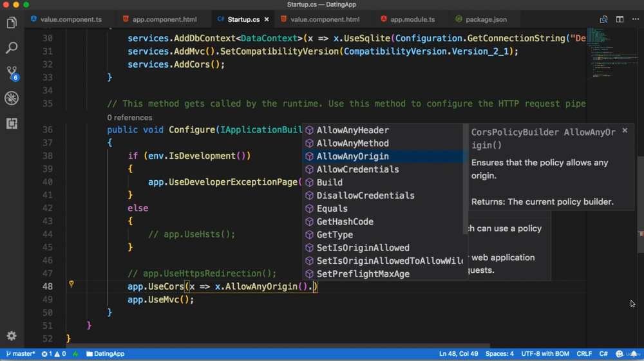Choose SetIsOriginAllowedToAllowWildcardSubdomains suggestion
Viewport: 644px width, 361px height.
coord(384,261)
